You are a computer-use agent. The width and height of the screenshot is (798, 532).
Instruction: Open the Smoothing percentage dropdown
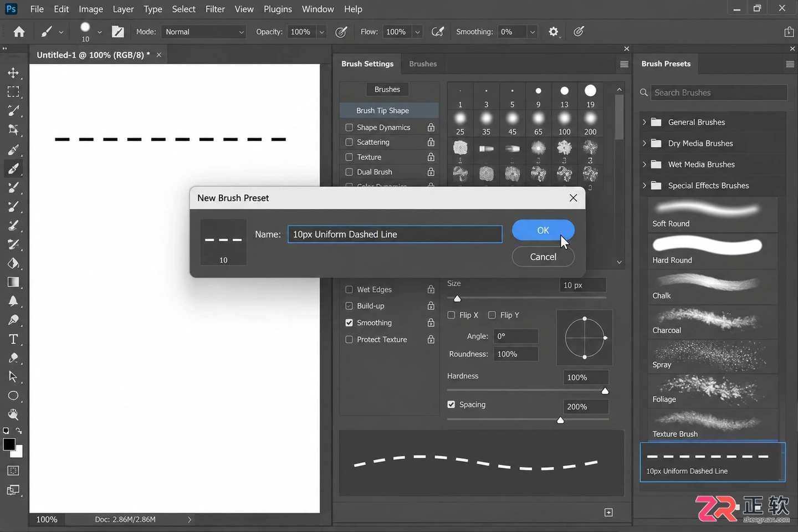tap(533, 32)
